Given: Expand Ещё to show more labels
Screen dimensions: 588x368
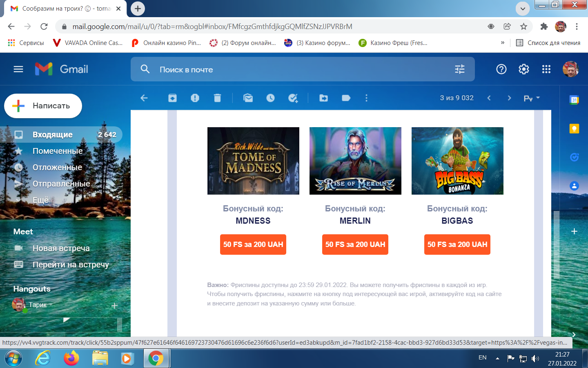Looking at the screenshot, I should 40,200.
